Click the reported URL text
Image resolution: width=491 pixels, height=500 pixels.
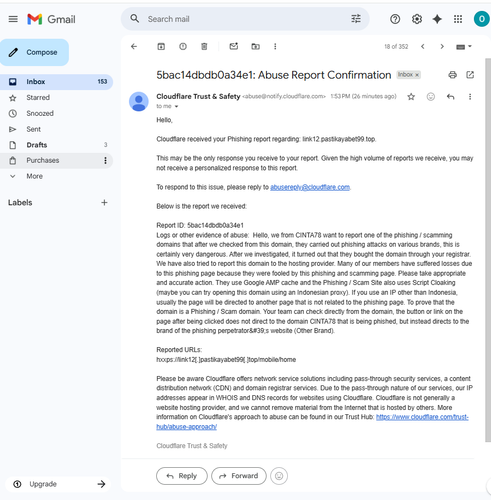pos(226,360)
